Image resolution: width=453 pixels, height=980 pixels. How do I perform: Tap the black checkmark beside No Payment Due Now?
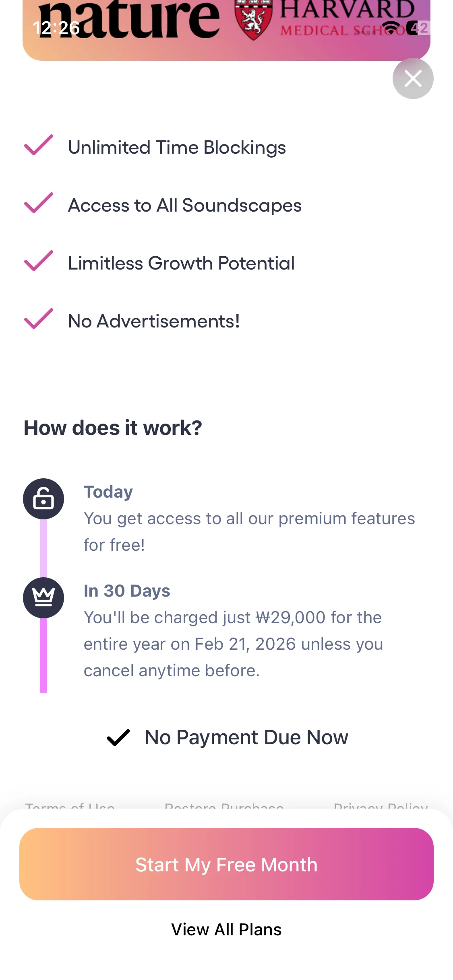(x=118, y=737)
